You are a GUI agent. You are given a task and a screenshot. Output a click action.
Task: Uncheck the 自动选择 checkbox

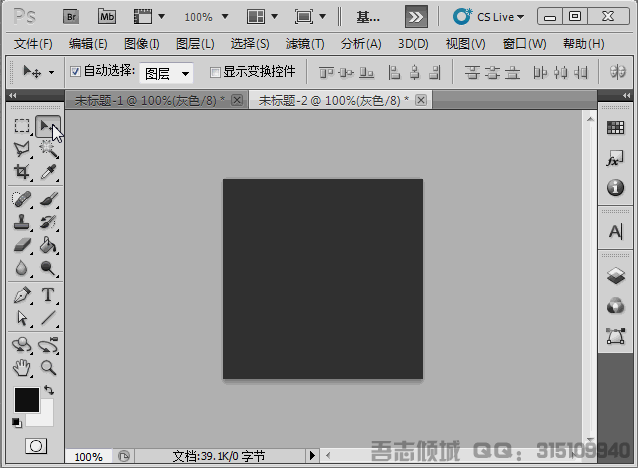76,72
